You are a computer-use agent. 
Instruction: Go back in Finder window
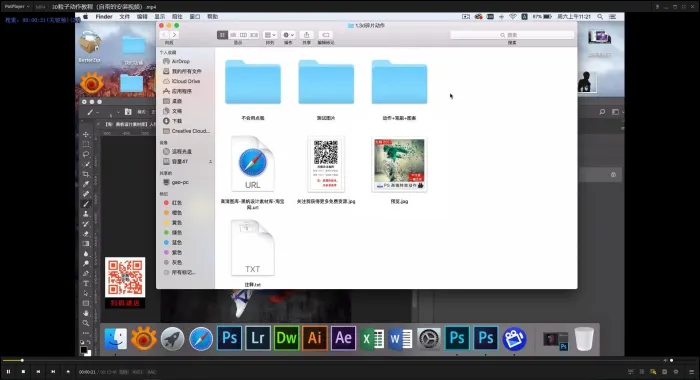tap(164, 35)
